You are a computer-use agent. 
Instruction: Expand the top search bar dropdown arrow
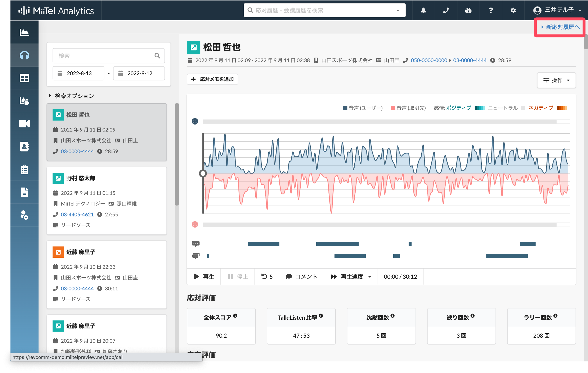pyautogui.click(x=398, y=10)
